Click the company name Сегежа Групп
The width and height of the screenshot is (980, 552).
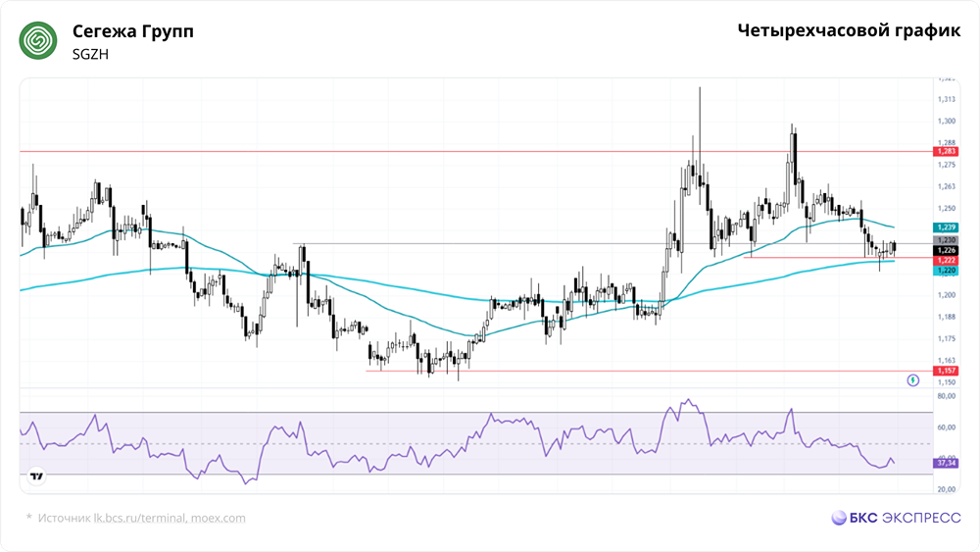[133, 31]
